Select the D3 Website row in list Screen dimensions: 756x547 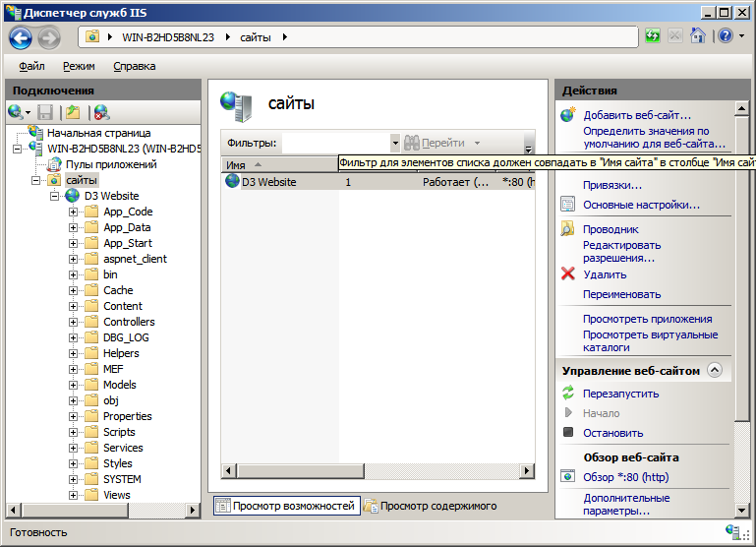coord(378,182)
